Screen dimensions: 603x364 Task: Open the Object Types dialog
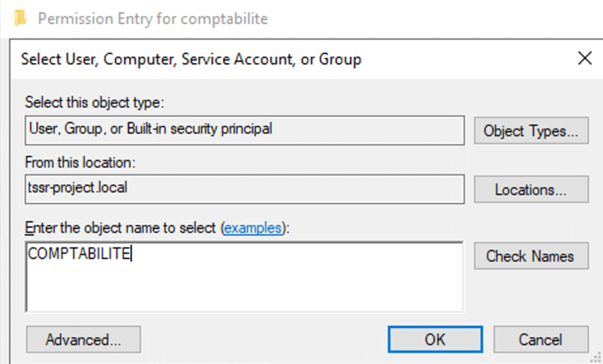point(531,131)
